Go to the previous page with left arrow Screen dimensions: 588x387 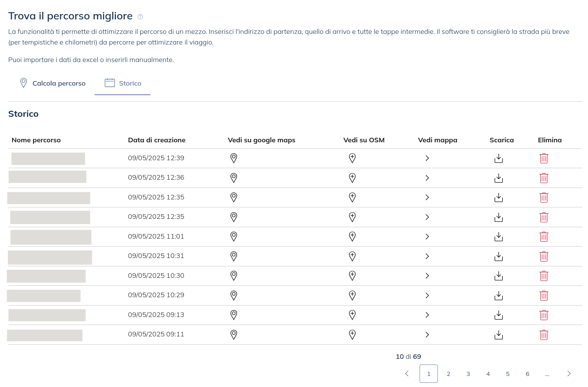[407, 374]
